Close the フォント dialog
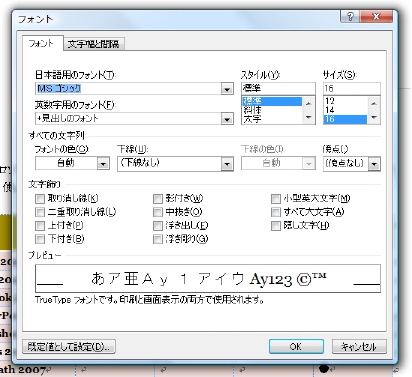The height and width of the screenshot is (377, 412). tap(376, 16)
